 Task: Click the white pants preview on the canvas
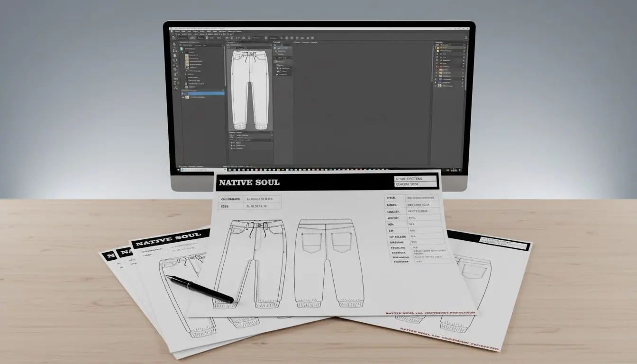(x=250, y=90)
